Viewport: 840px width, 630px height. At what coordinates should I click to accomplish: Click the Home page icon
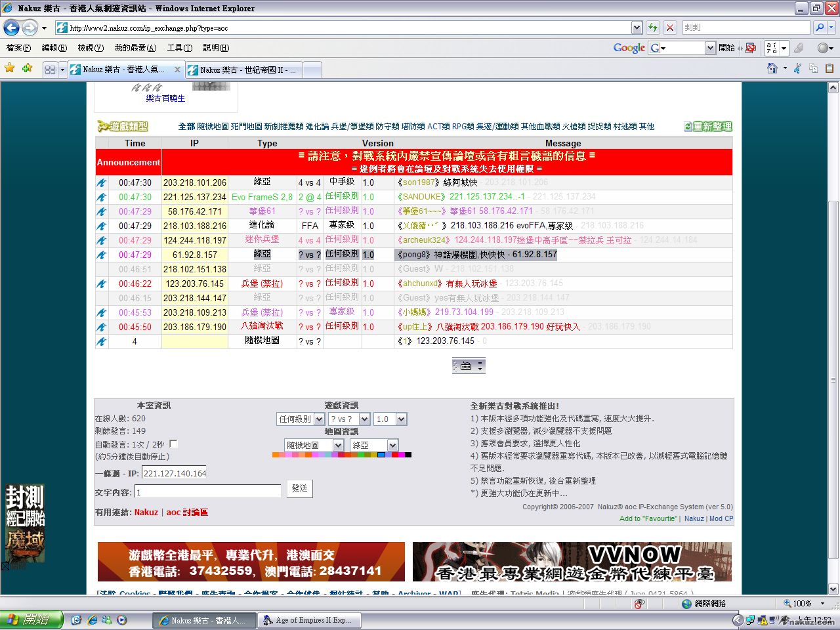772,68
